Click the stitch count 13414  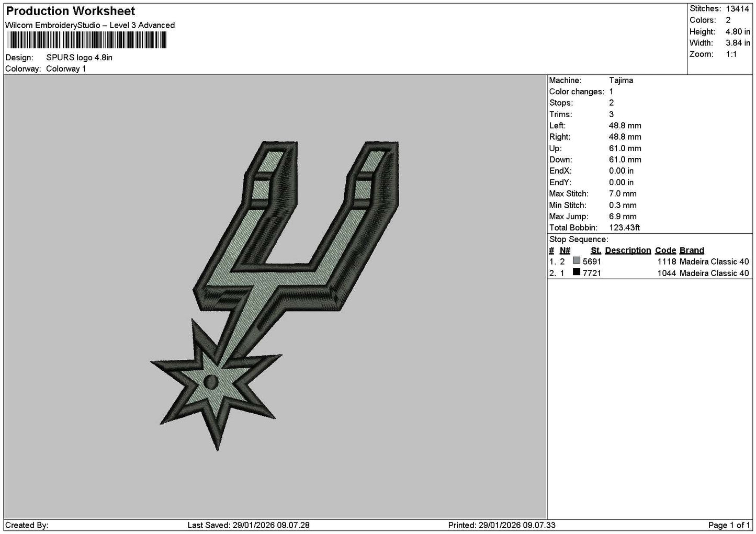click(737, 9)
